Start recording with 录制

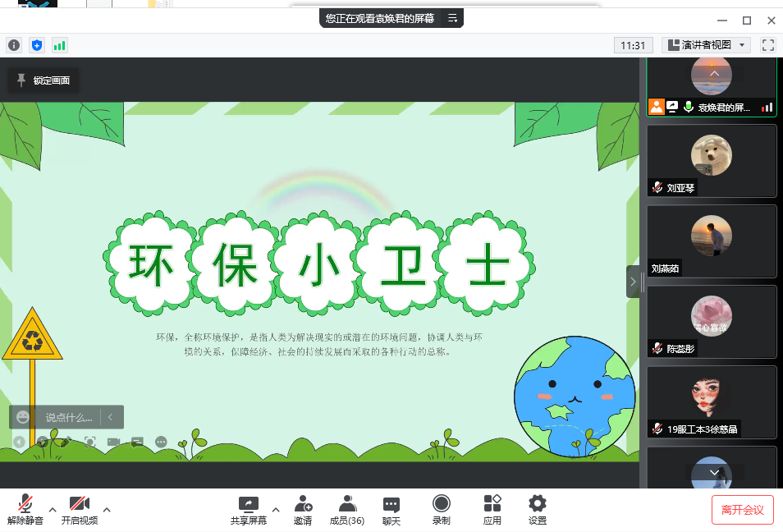pos(442,510)
